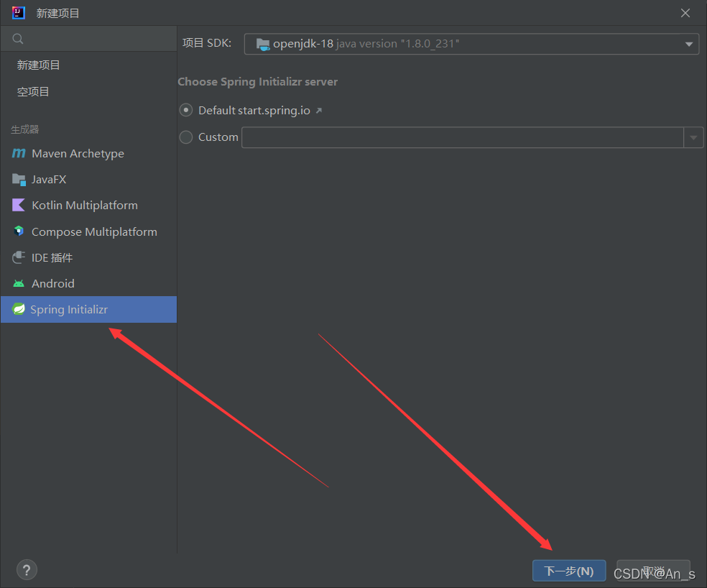Select the Default start.spring.io radio button
707x588 pixels.
point(186,110)
